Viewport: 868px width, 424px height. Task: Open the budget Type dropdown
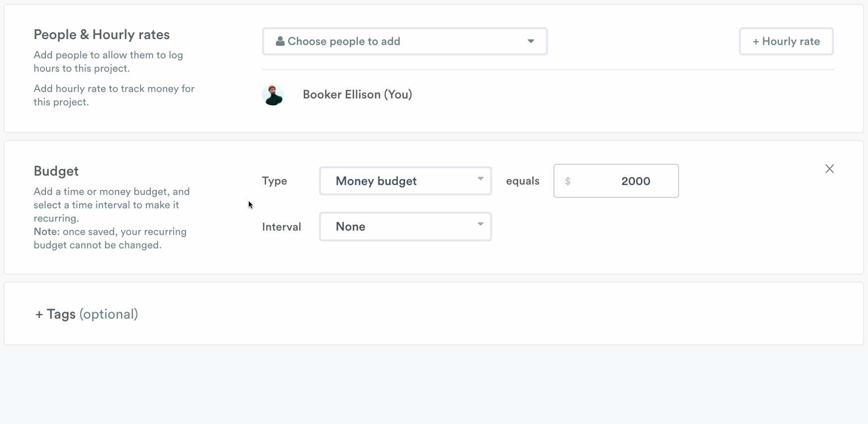point(405,181)
